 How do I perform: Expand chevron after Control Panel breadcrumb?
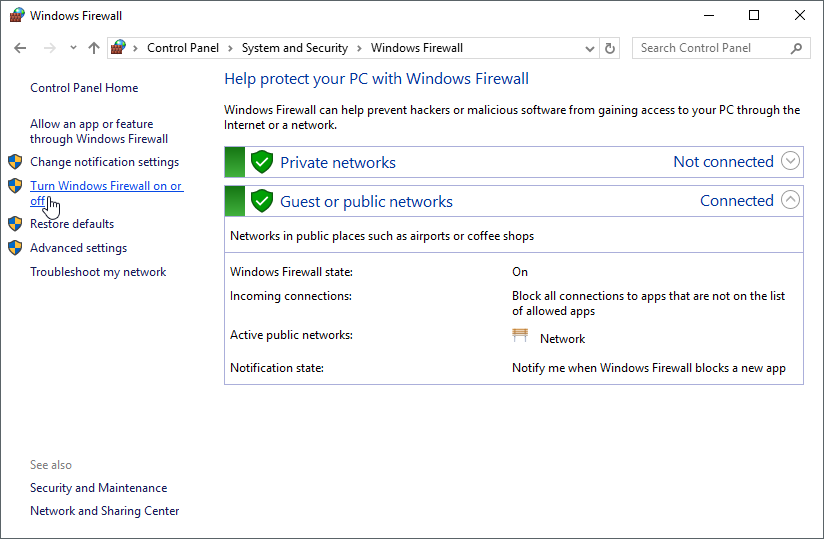(x=230, y=48)
